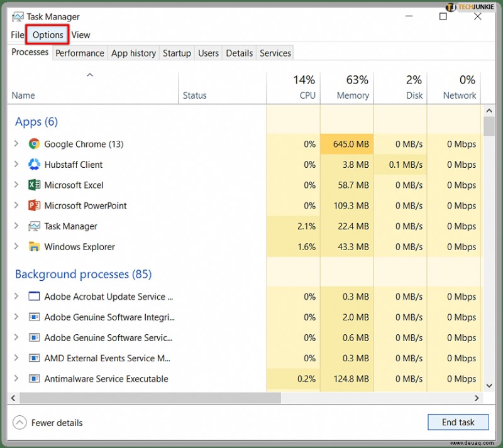Select the Microsoft PowerPoint row name
Image resolution: width=503 pixels, height=448 pixels.
(x=86, y=205)
